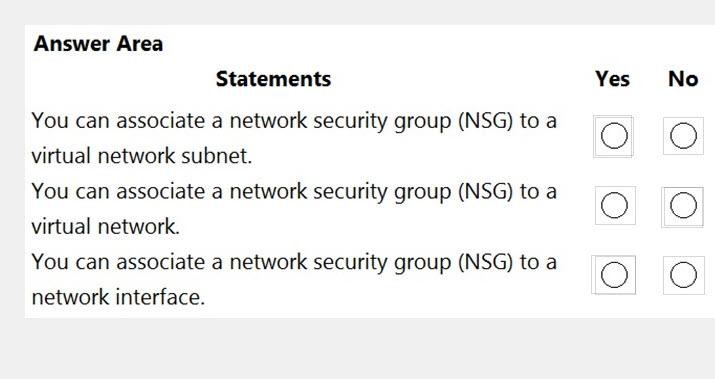Mark Yes for the network interface statement
715x379 pixels.
614,275
